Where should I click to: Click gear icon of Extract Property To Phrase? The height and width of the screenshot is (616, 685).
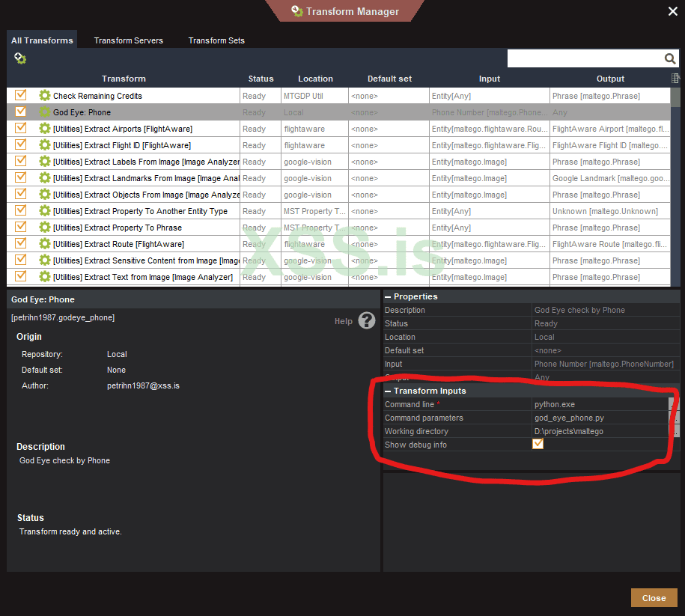[45, 228]
